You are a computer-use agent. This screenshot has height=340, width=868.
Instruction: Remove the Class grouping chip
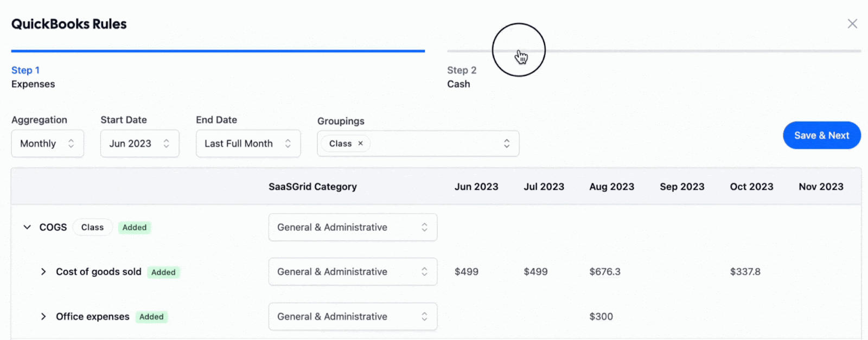pos(360,144)
